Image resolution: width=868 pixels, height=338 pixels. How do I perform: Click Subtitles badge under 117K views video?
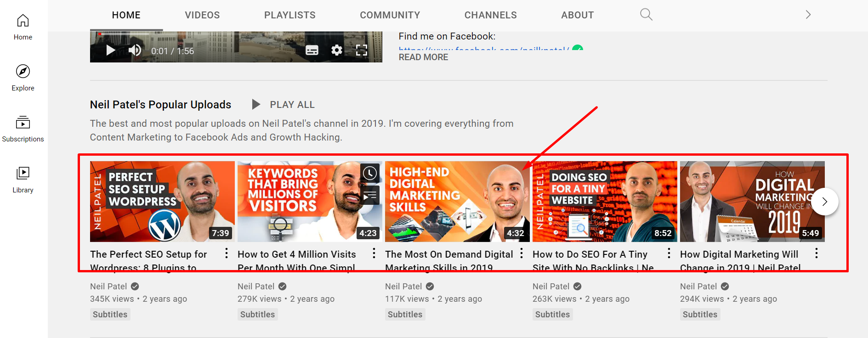tap(405, 315)
